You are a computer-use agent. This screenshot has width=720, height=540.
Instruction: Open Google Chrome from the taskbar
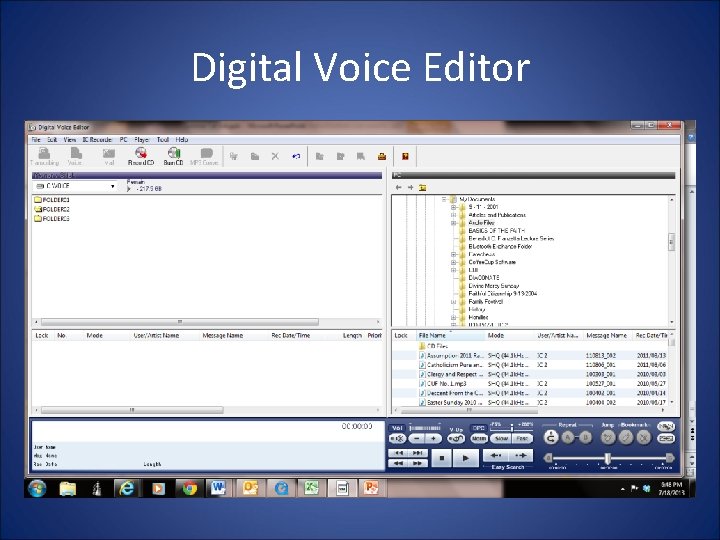[189, 489]
